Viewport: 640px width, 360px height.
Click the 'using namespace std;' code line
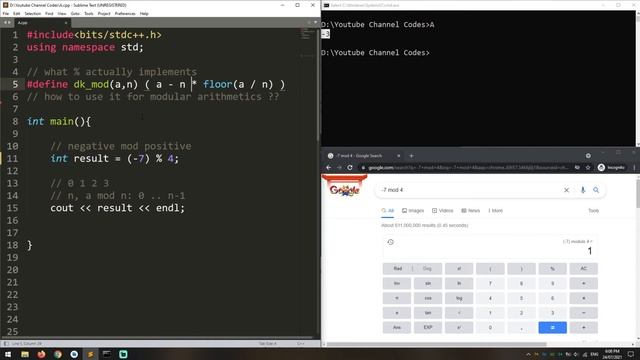point(85,47)
